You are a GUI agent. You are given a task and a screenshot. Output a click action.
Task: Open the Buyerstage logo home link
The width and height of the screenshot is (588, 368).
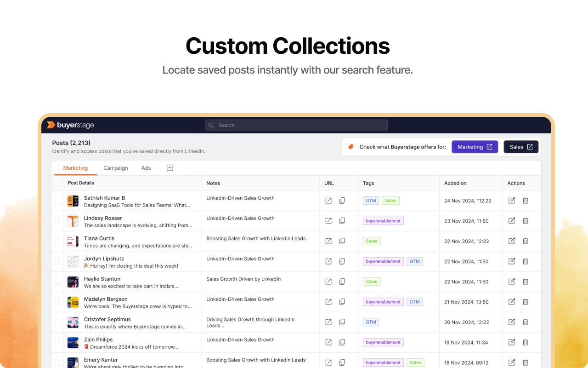(x=70, y=125)
